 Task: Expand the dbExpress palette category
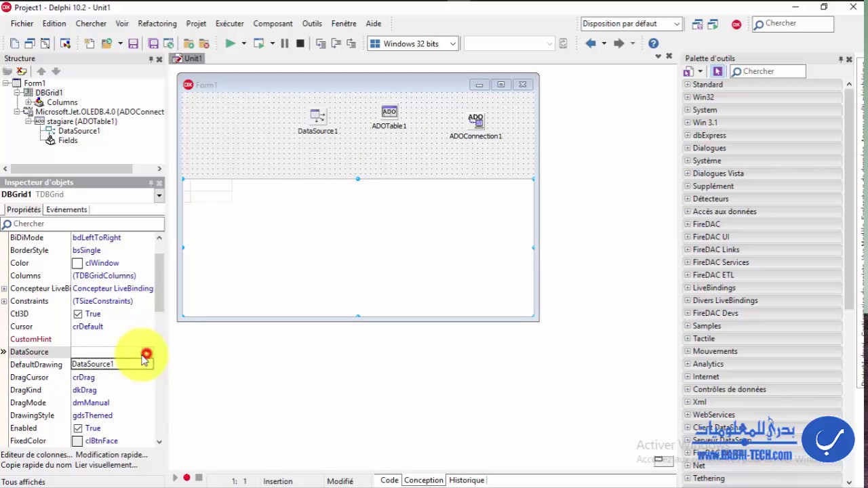coord(688,136)
